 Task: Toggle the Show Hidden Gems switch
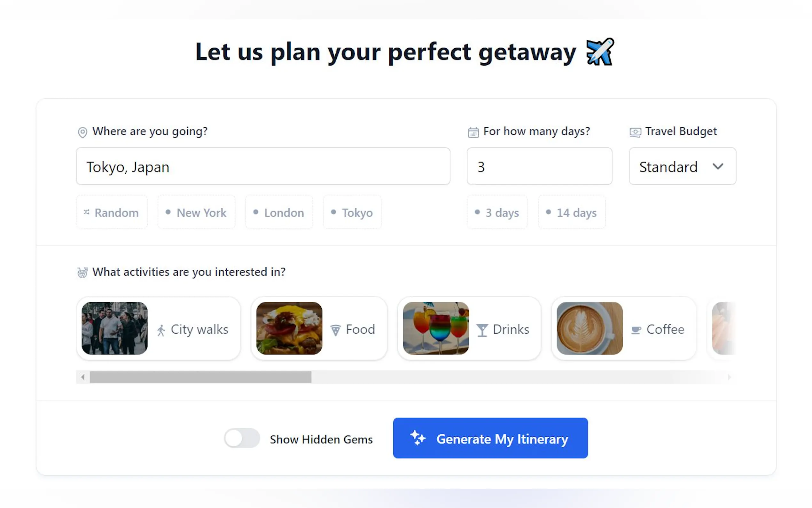pyautogui.click(x=242, y=438)
